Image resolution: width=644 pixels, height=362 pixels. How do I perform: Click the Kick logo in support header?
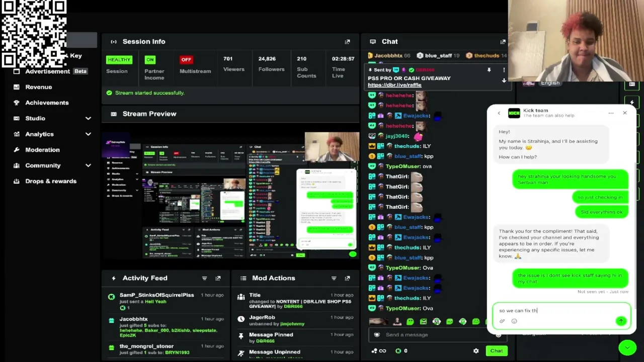514,113
